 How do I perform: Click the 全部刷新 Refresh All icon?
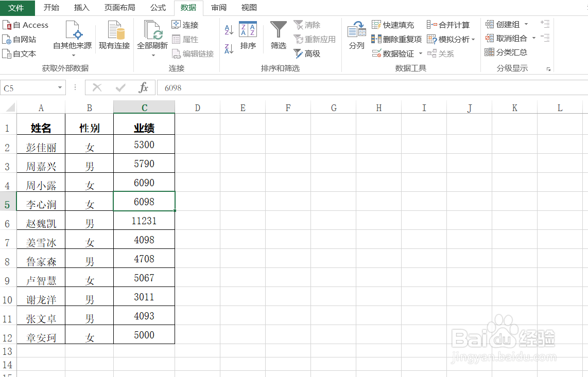click(x=152, y=35)
